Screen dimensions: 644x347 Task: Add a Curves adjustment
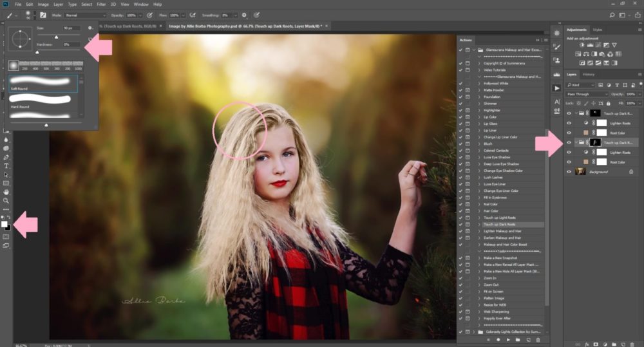tap(598, 45)
